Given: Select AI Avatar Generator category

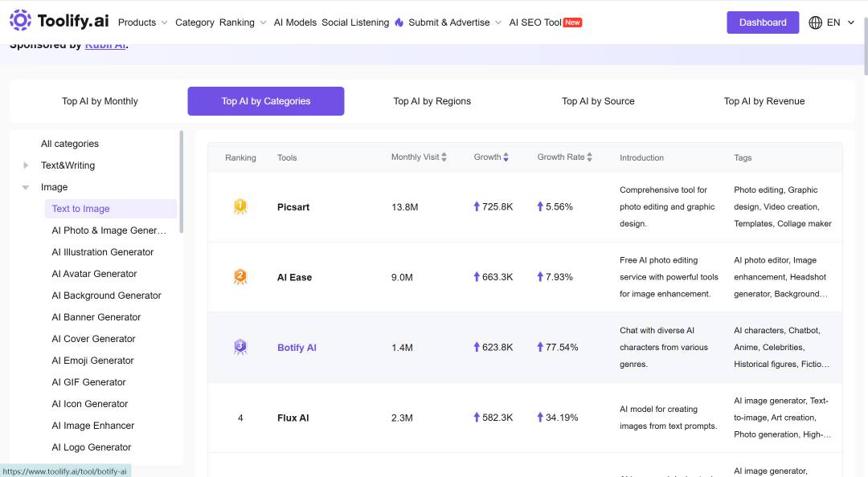Looking at the screenshot, I should [x=94, y=273].
